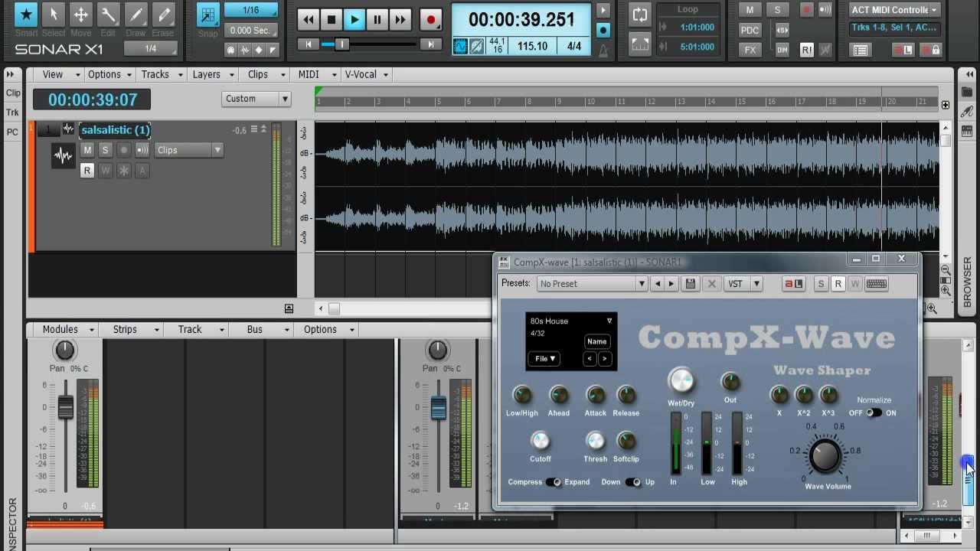Arm record on salsalistic (1) track
The width and height of the screenshot is (980, 551).
point(124,150)
